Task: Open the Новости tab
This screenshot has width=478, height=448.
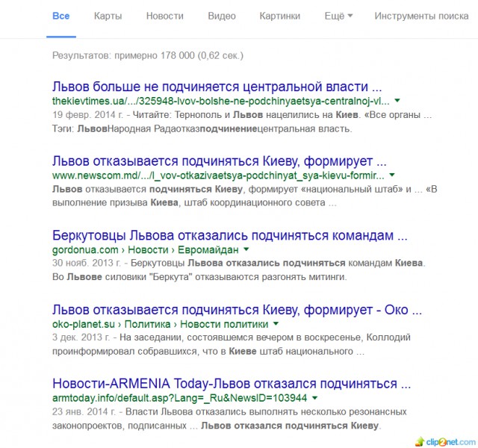Action: (x=165, y=16)
